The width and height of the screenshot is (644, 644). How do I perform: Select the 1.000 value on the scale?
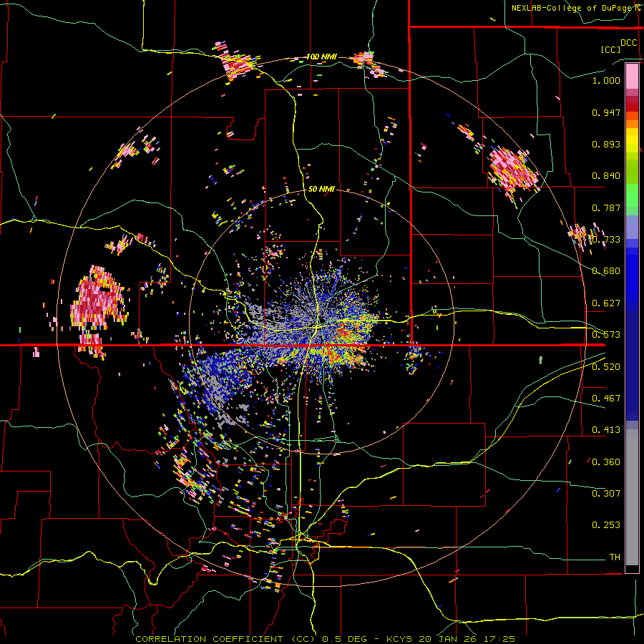click(x=606, y=80)
